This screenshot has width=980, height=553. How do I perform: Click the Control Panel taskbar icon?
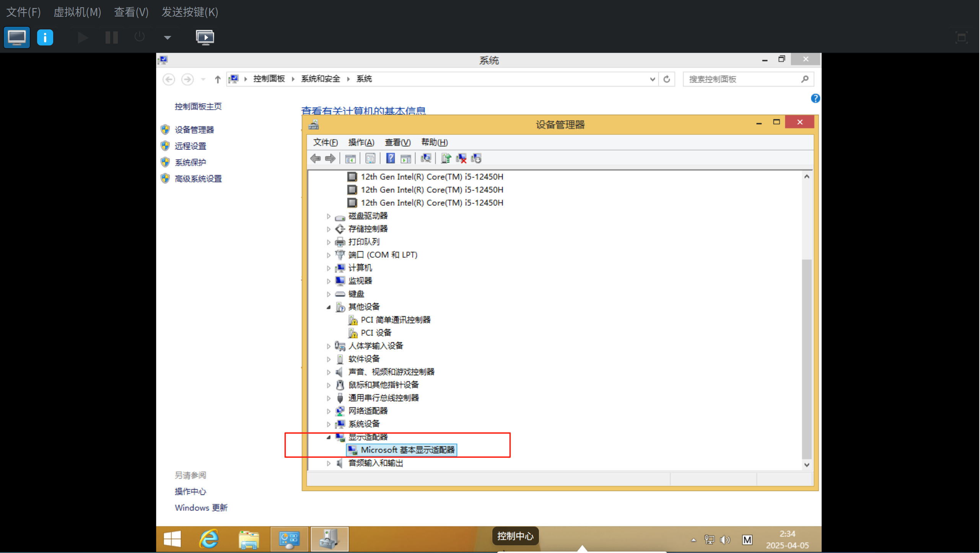tap(289, 539)
